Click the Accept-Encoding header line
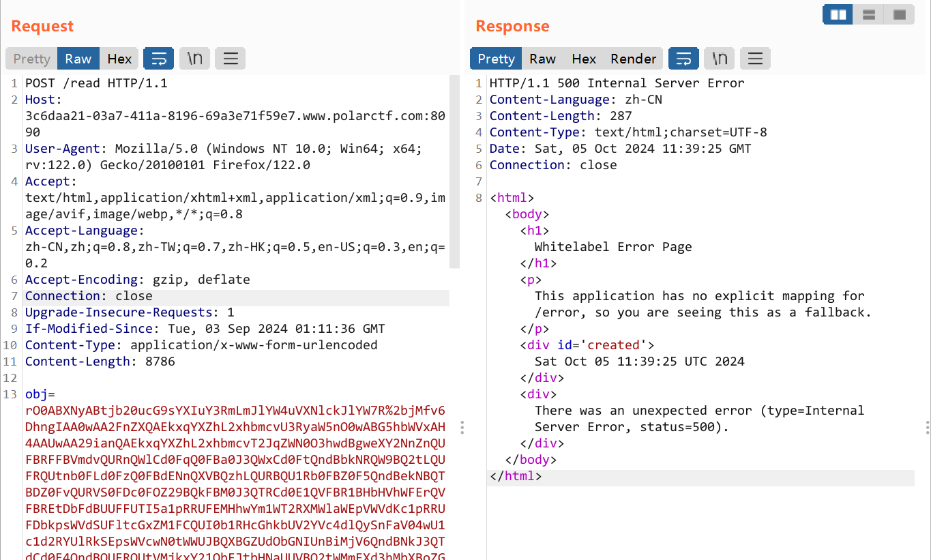 point(138,280)
